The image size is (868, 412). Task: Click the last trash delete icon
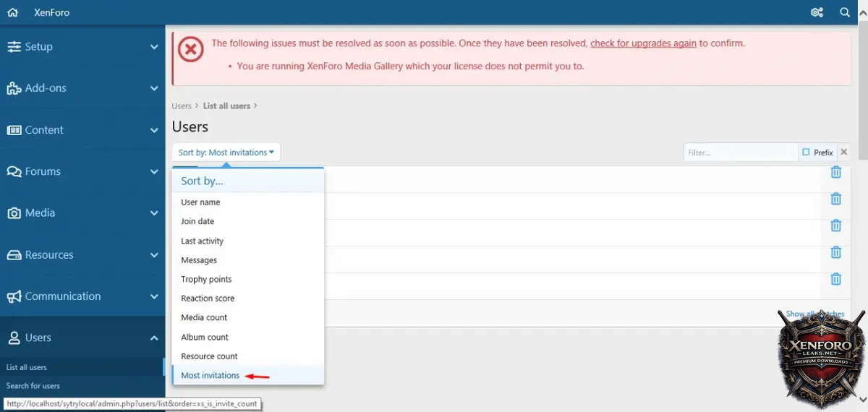835,279
